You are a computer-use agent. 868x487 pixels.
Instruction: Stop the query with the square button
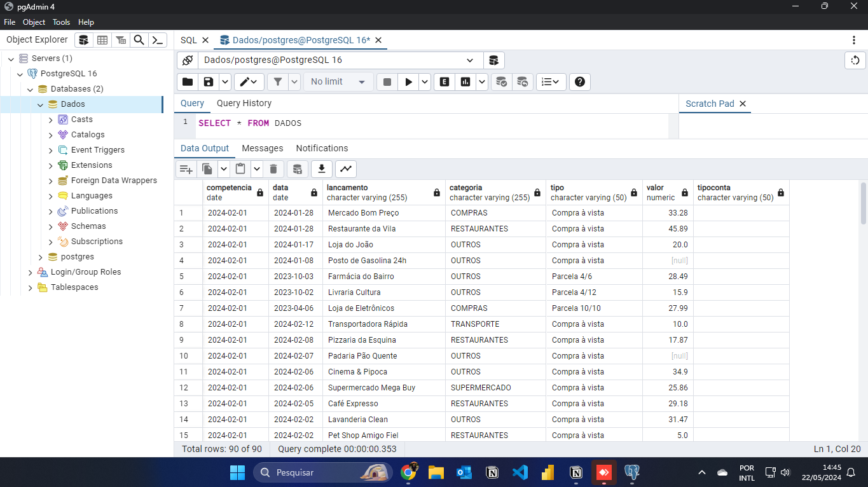(x=387, y=81)
